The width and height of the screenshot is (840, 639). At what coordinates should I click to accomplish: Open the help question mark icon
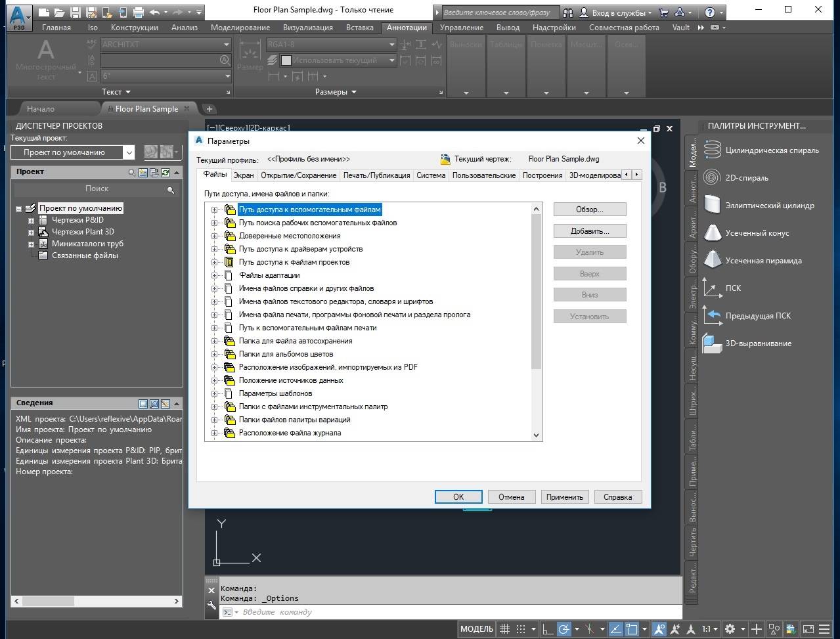[709, 12]
